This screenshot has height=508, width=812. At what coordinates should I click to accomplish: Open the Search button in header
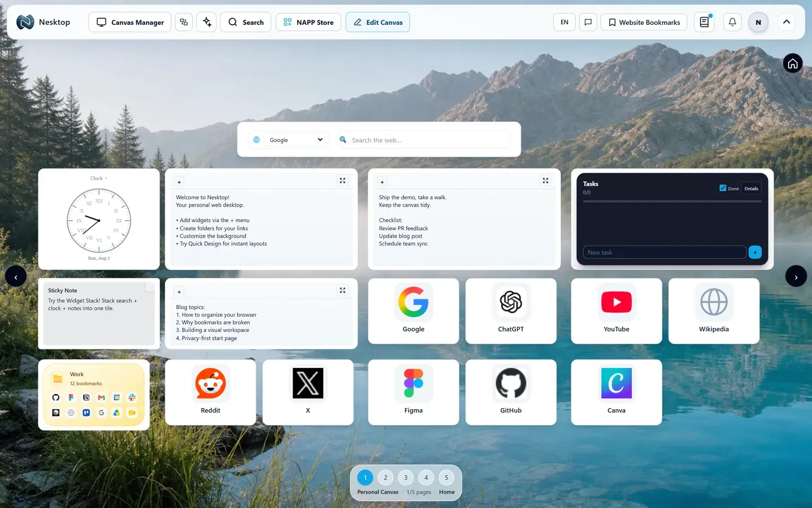(246, 22)
